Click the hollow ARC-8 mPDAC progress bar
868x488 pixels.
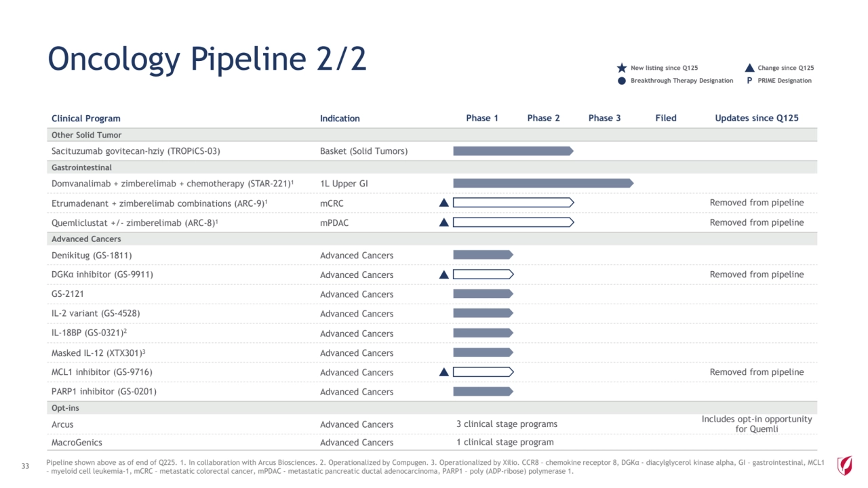click(513, 222)
